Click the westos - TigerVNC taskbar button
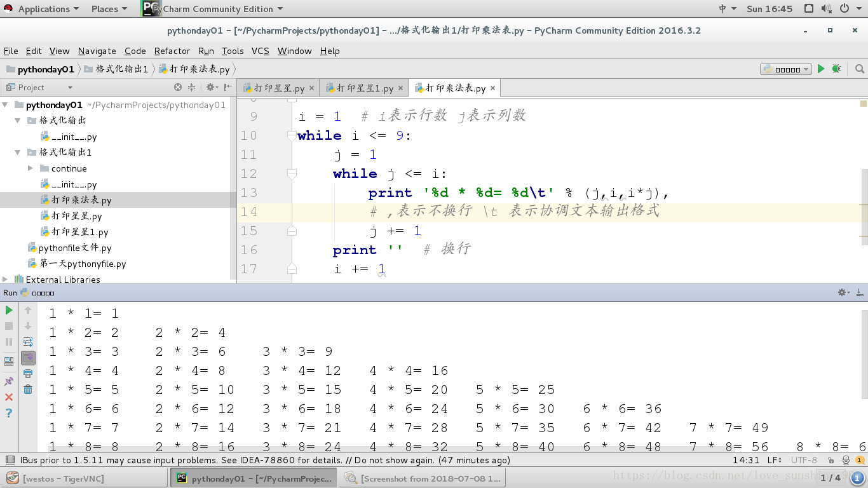868x488 pixels. point(85,478)
